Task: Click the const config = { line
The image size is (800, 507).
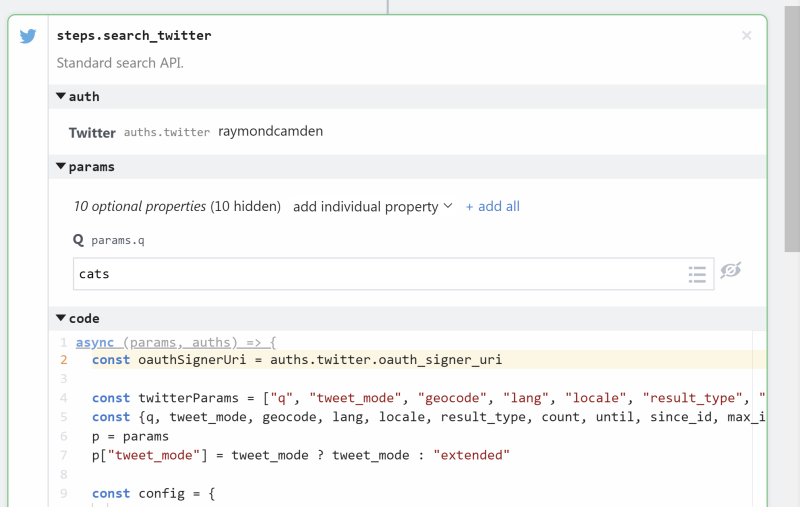Action: (x=154, y=494)
